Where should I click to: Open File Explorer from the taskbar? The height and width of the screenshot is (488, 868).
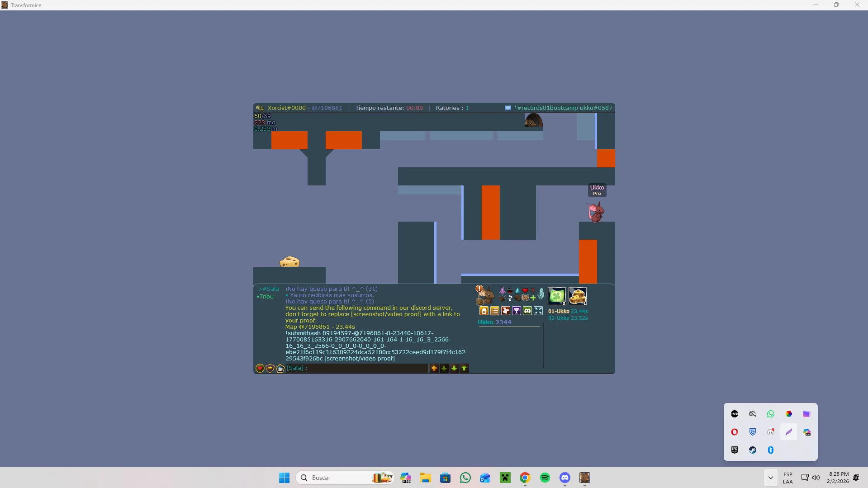(426, 478)
